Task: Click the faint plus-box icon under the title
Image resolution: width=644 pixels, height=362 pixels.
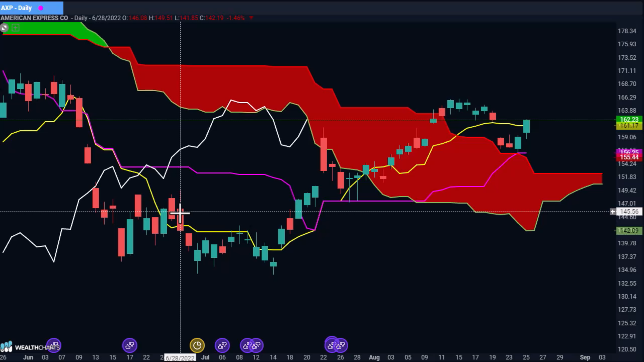Action: click(x=15, y=28)
